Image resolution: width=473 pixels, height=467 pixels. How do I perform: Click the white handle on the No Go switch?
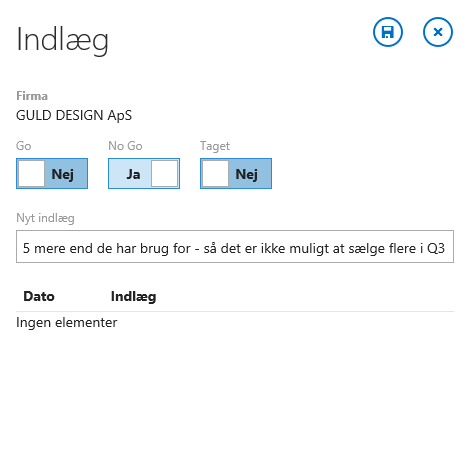[x=164, y=173]
